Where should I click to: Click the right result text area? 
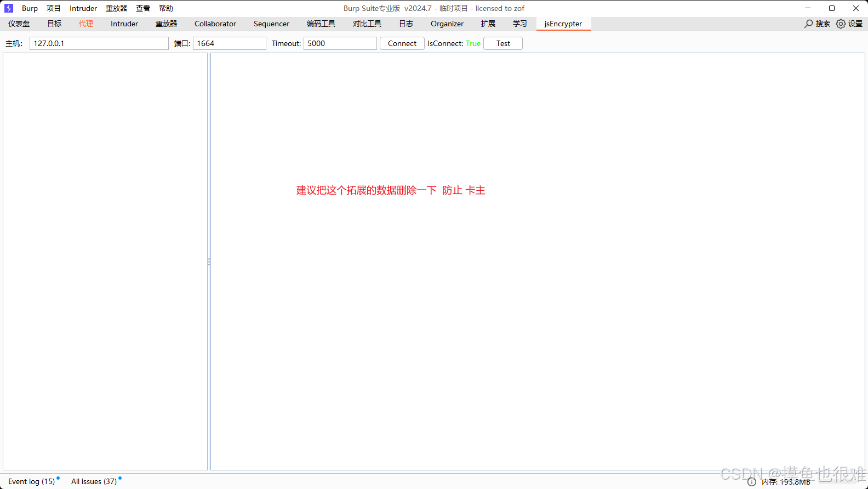coord(538,261)
